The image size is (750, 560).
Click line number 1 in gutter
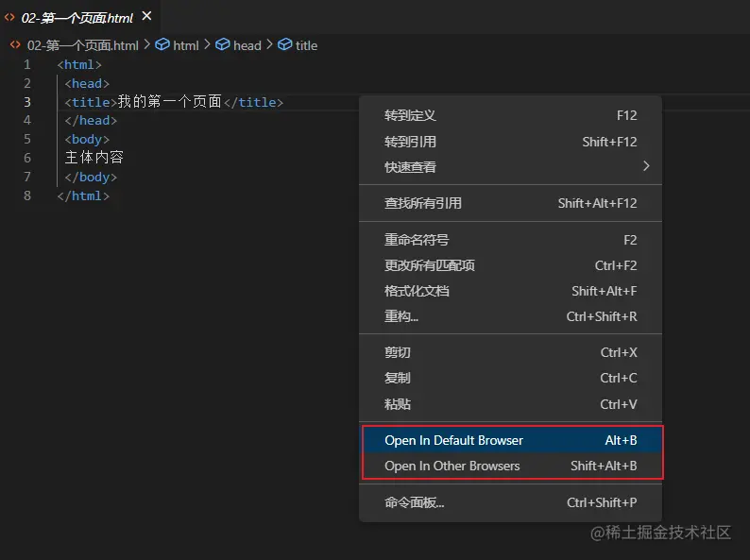pos(27,64)
